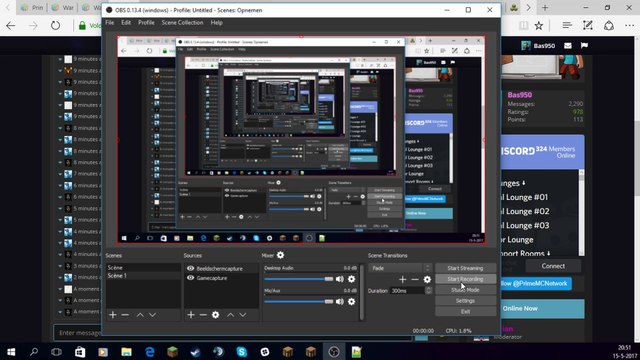
Task: Open the Profile menu in OBS
Action: [146, 22]
